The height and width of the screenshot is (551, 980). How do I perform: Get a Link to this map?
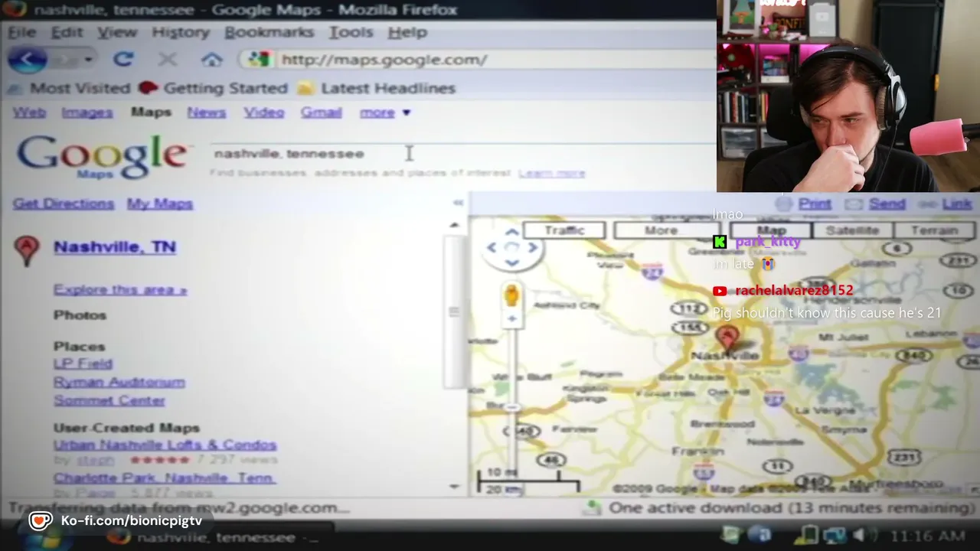click(x=957, y=204)
